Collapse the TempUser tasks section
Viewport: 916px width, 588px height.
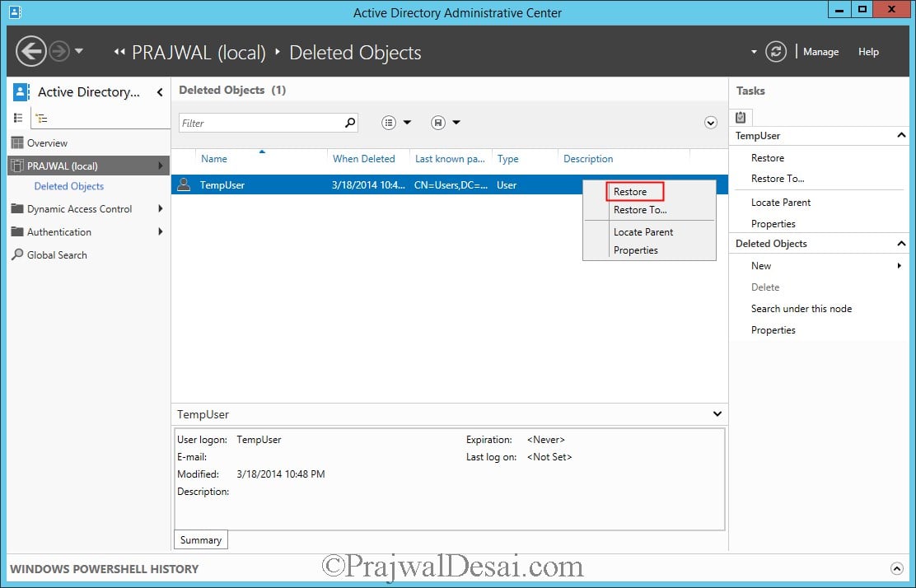[901, 135]
